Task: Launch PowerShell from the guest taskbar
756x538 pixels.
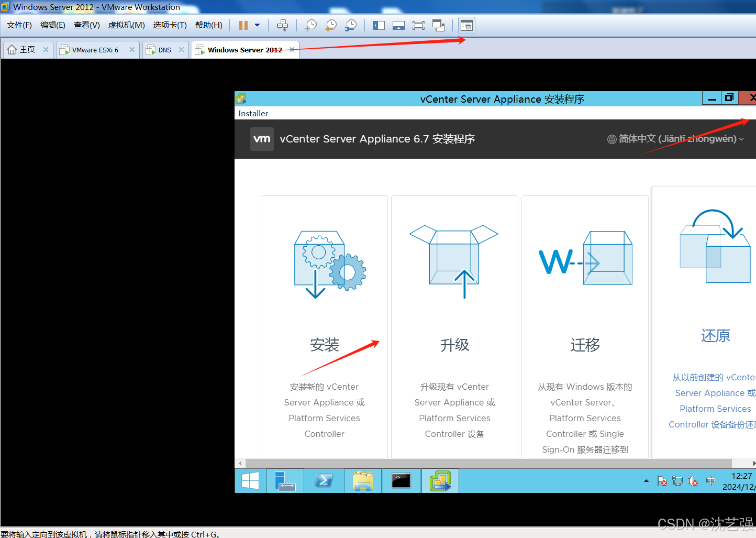Action: click(324, 481)
